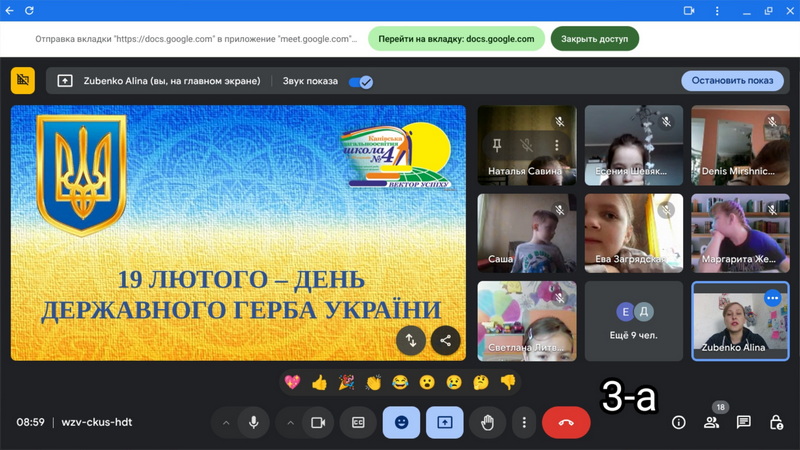Open host controls lock icon
This screenshot has width=800, height=450.
[x=776, y=423]
